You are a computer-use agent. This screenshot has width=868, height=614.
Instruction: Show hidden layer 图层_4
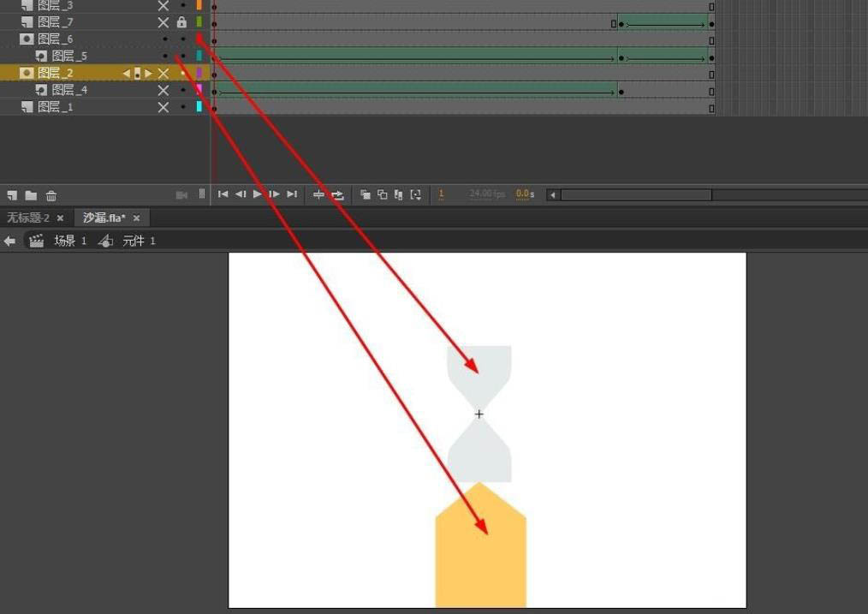pos(163,90)
